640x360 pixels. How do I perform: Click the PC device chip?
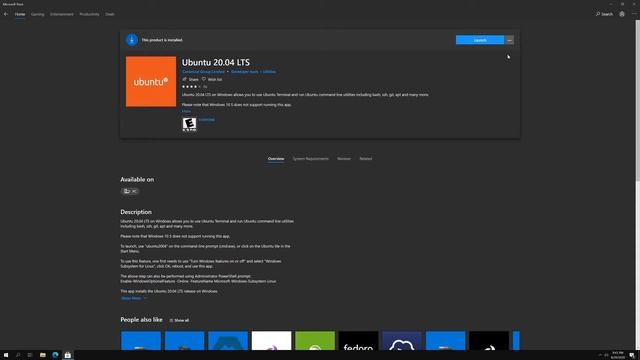(130, 191)
